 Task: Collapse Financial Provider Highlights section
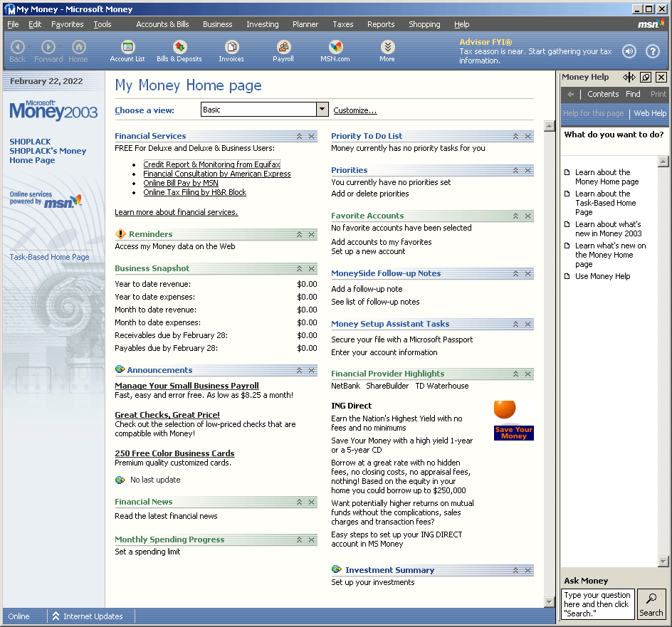(516, 374)
